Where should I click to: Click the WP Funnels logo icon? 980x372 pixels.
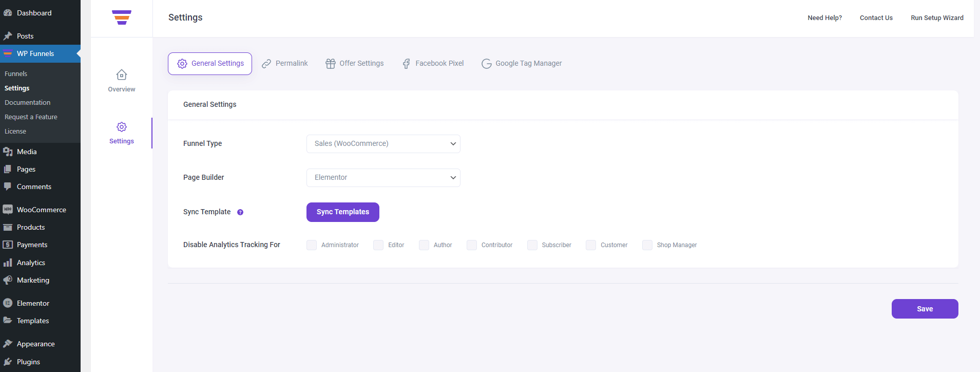tap(122, 17)
